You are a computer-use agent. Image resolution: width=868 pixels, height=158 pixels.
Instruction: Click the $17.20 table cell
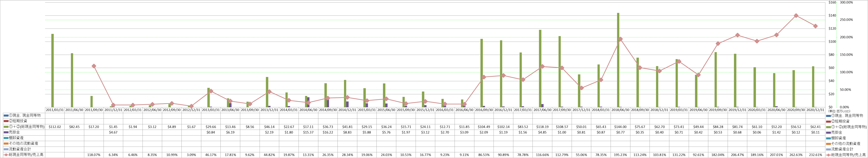point(94,127)
